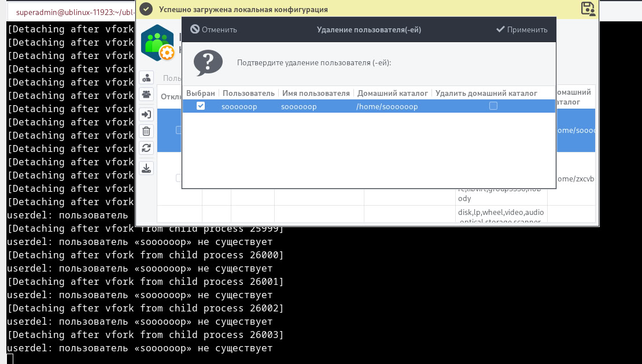This screenshot has width=642, height=364.
Task: Click the Домашний каталог column header in dialog
Action: tap(392, 93)
